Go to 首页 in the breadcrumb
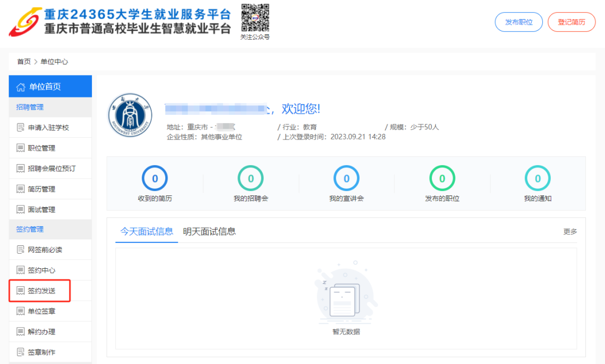 (x=24, y=62)
